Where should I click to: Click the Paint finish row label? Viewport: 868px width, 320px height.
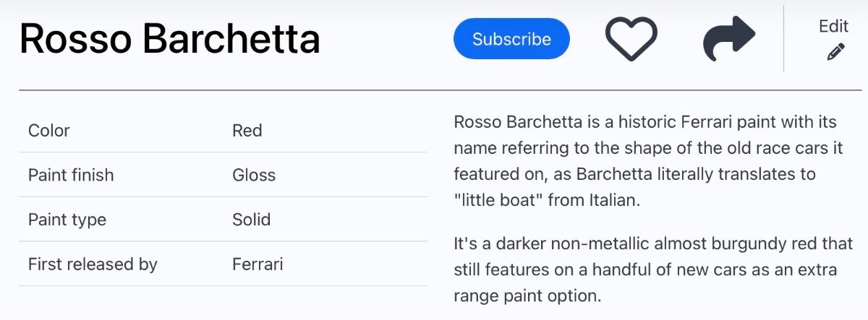pos(71,175)
